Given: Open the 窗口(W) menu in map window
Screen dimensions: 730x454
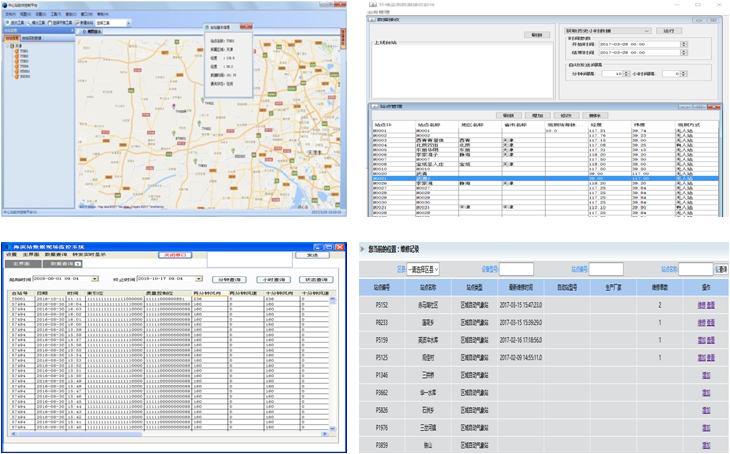Looking at the screenshot, I should point(86,14).
